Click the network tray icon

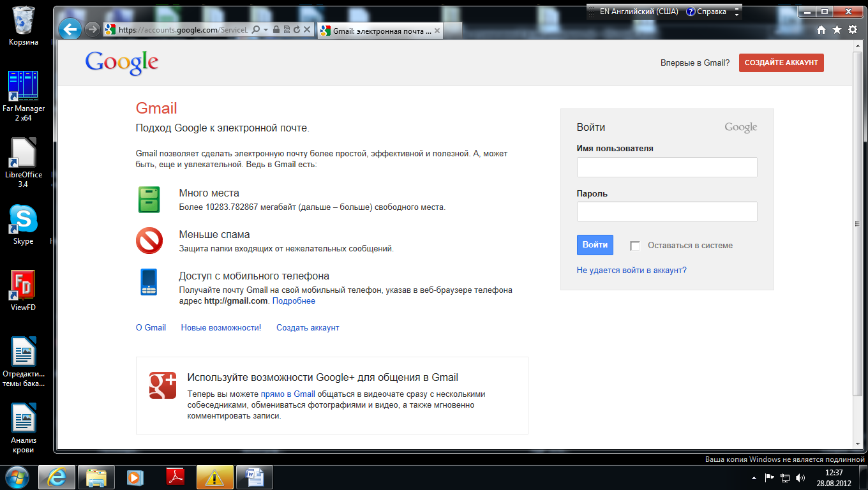[x=785, y=477]
